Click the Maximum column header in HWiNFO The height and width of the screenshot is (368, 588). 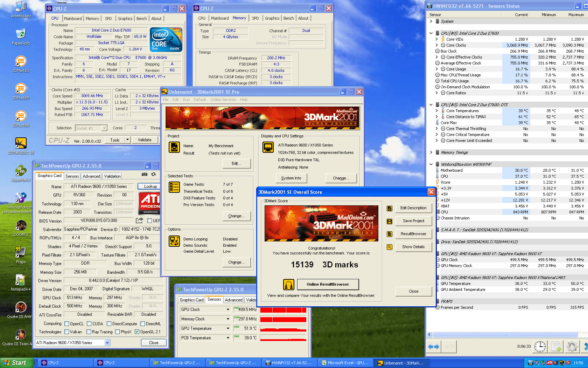pyautogui.click(x=573, y=15)
